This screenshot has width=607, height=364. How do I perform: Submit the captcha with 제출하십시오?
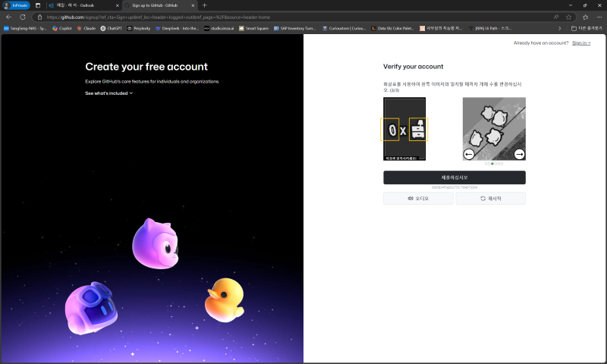click(454, 177)
